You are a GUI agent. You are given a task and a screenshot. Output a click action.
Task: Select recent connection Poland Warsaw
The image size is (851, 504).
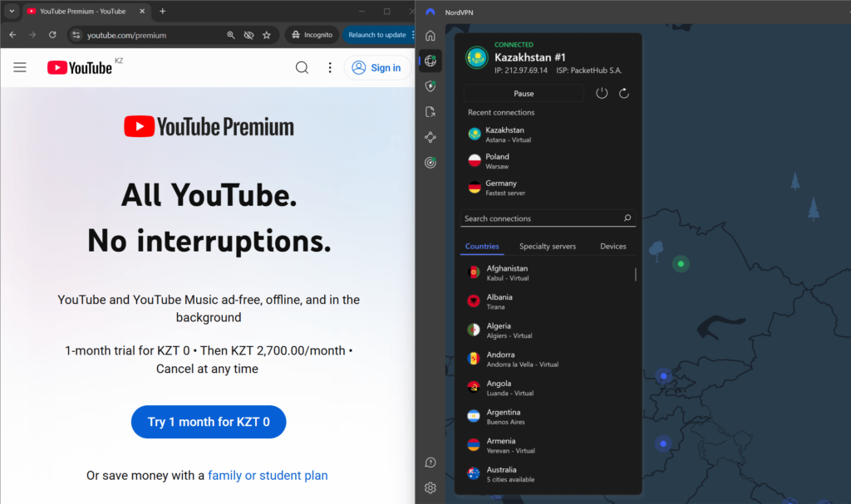click(x=548, y=161)
